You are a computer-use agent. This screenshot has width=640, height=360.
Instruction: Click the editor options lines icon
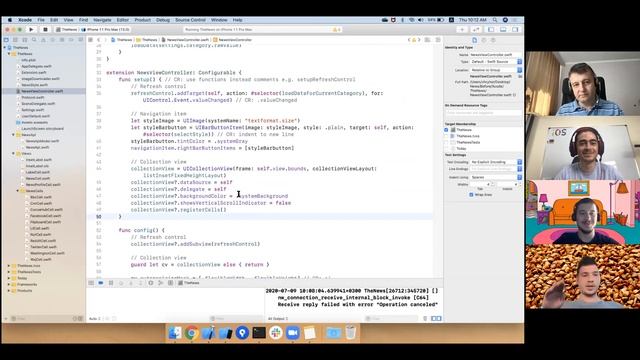pos(427,40)
